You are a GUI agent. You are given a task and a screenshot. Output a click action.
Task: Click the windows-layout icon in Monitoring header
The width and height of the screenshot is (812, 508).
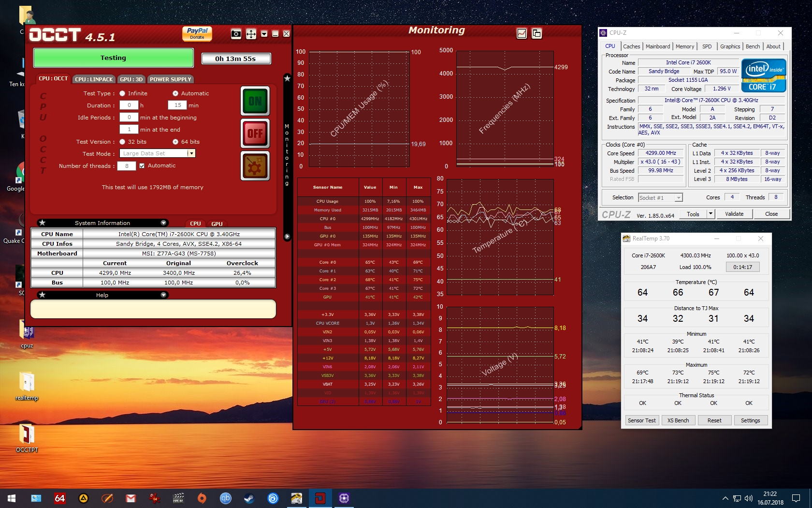[536, 33]
